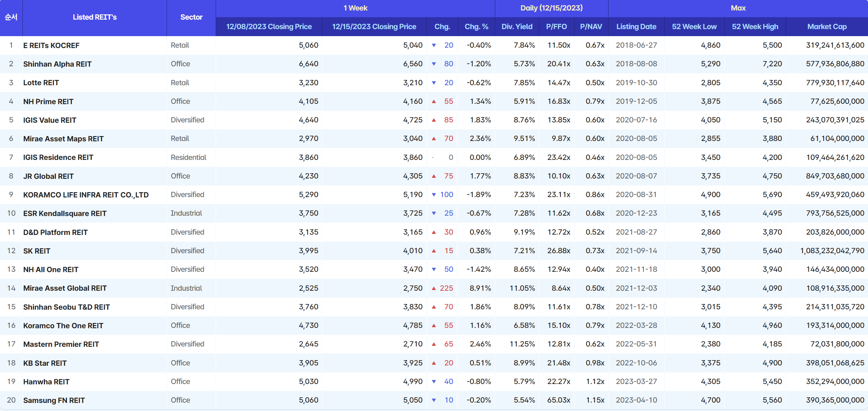Click the 52 Week High column header
Image resolution: width=868 pixels, height=411 pixels.
[755, 27]
